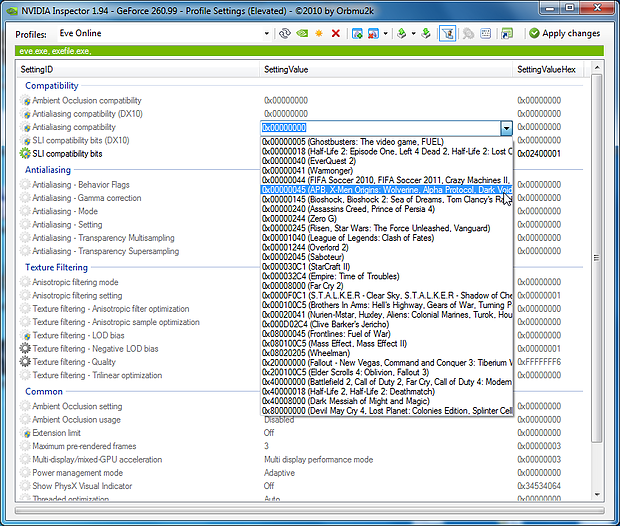This screenshot has height=526, width=620.
Task: Click the Compatibility group header
Action: [52, 85]
